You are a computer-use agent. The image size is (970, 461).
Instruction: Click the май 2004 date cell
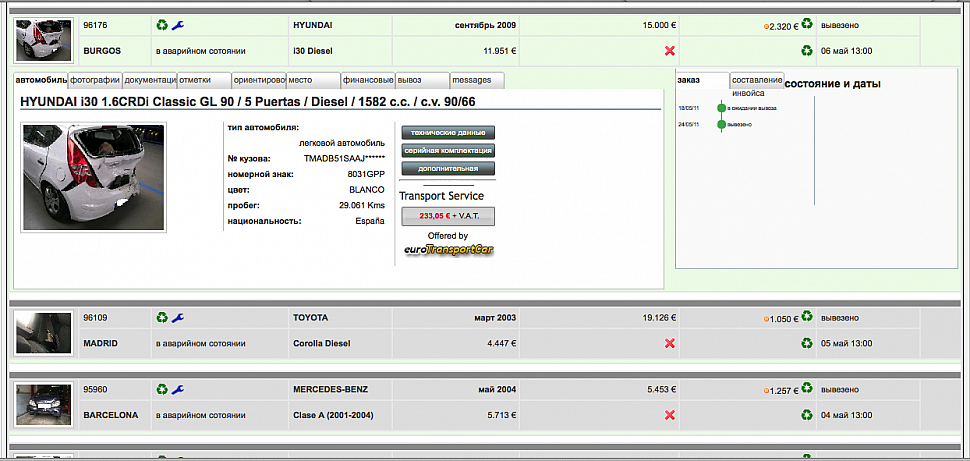coord(456,390)
